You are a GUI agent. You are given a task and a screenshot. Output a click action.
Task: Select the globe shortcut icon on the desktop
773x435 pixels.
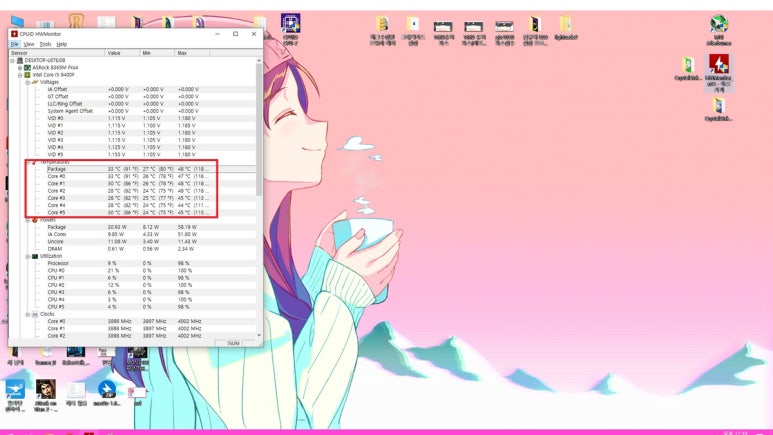coord(719,24)
